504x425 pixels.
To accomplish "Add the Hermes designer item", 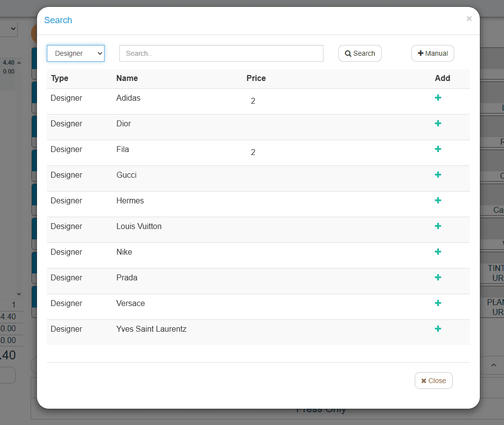I will [438, 200].
